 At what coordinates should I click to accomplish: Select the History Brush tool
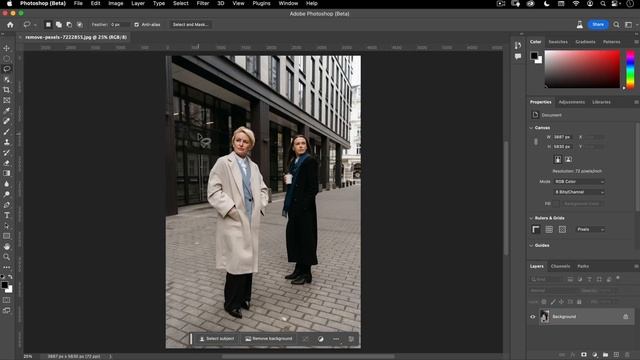(7, 152)
